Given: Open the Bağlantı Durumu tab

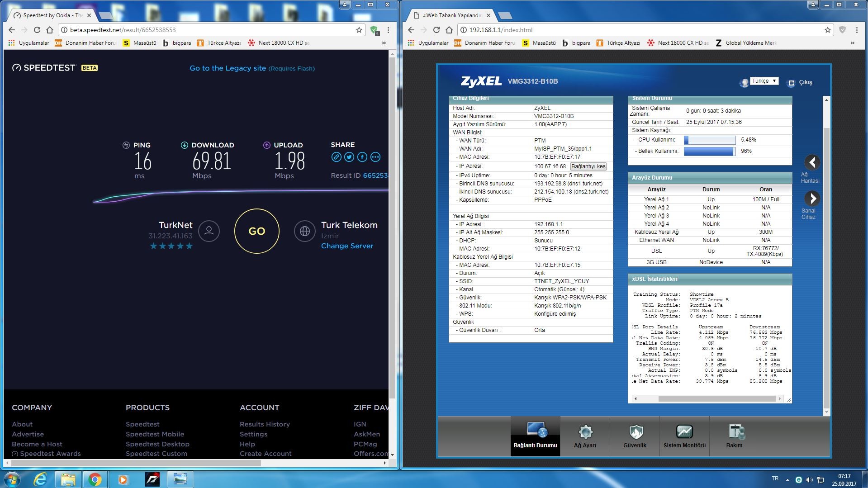Looking at the screenshot, I should click(535, 436).
